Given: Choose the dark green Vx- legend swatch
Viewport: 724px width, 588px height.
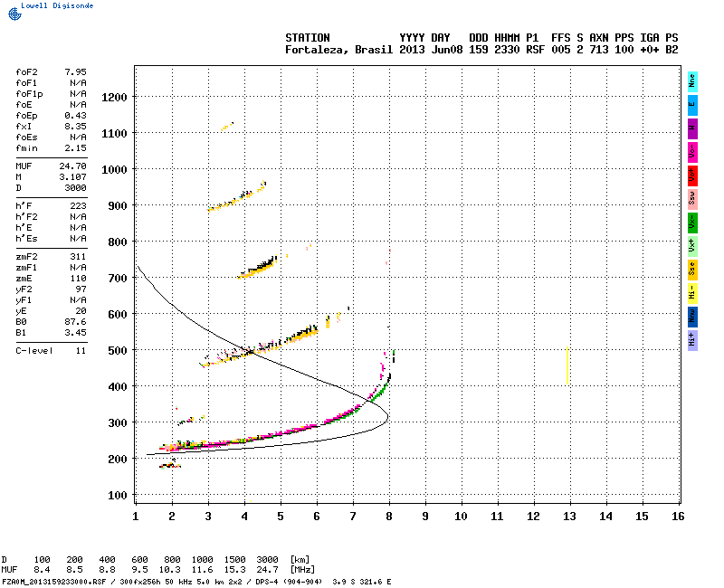Looking at the screenshot, I should click(x=692, y=223).
